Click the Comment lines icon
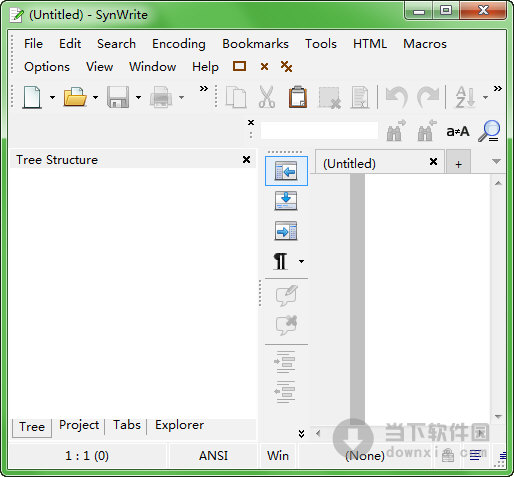The width and height of the screenshot is (514, 477). 287,295
